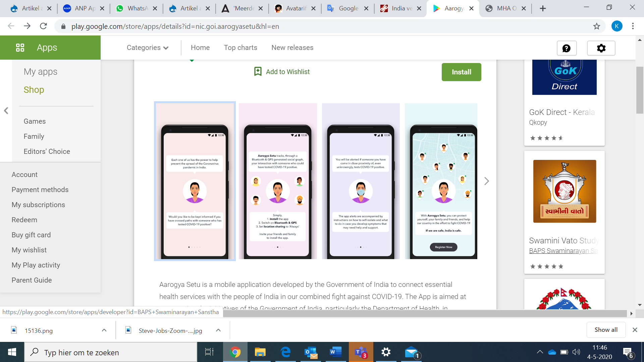Show next screenshots with right arrow
644x362 pixels.
pos(487,181)
